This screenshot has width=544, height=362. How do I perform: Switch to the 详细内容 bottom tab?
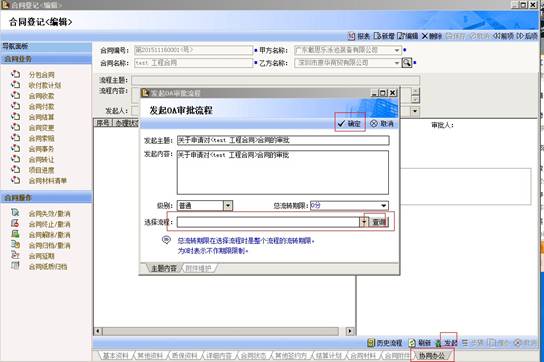219,356
